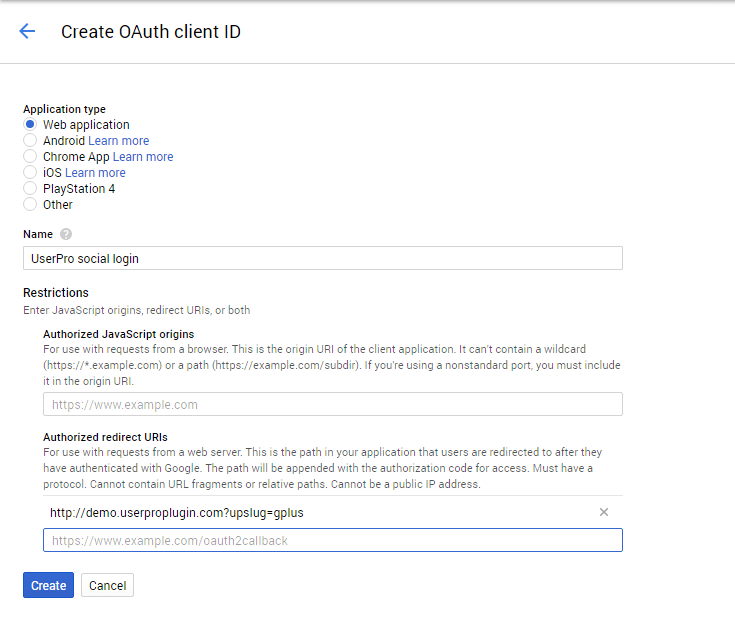This screenshot has height=622, width=735.
Task: Click the Name field containing UserPro social login
Action: click(x=322, y=258)
